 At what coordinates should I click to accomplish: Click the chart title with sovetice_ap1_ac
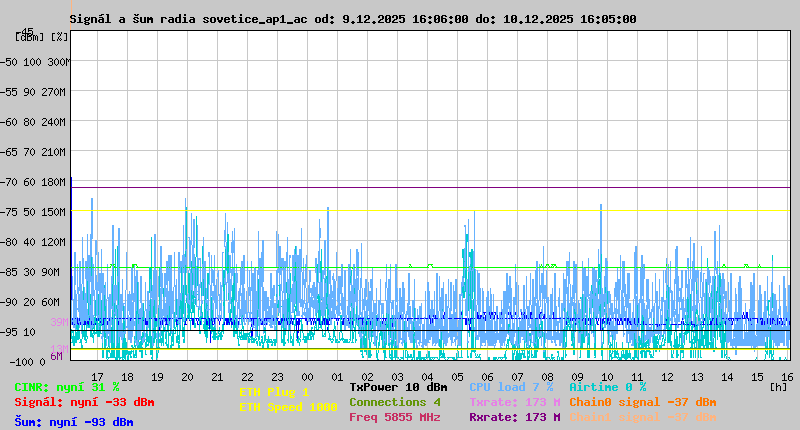click(x=352, y=19)
